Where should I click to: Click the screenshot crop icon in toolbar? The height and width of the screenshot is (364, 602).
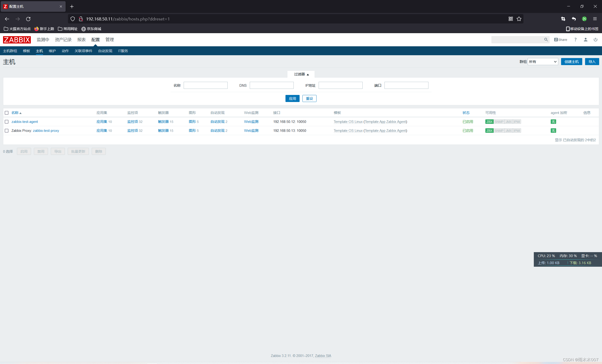coord(563,19)
